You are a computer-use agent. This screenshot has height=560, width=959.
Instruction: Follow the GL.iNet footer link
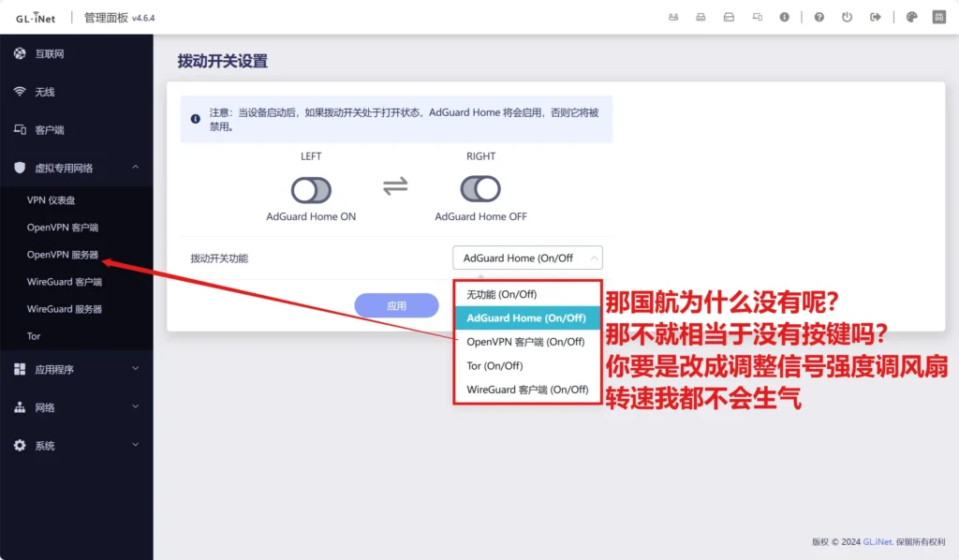coord(878,541)
